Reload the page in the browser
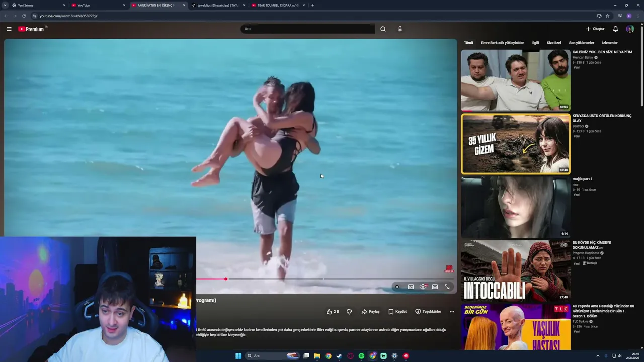644x362 pixels. click(x=24, y=16)
